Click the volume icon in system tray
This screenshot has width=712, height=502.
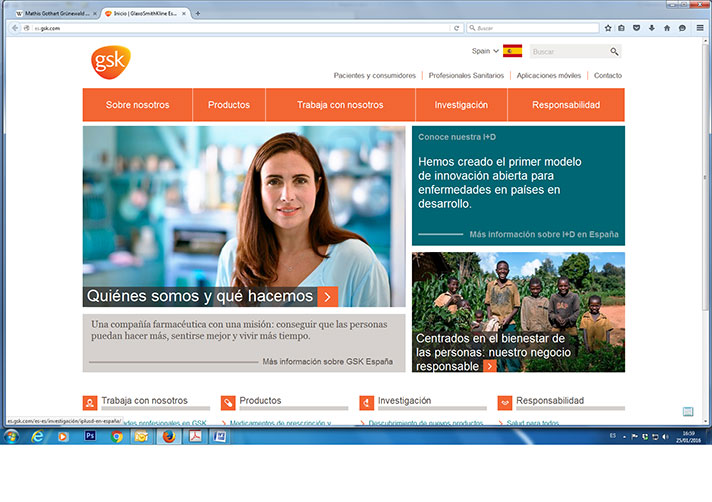[x=665, y=437]
